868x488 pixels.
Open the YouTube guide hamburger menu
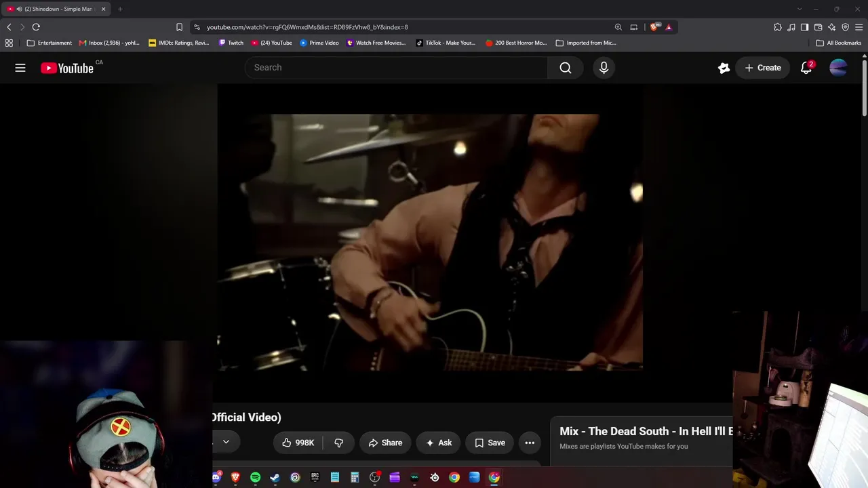click(20, 68)
